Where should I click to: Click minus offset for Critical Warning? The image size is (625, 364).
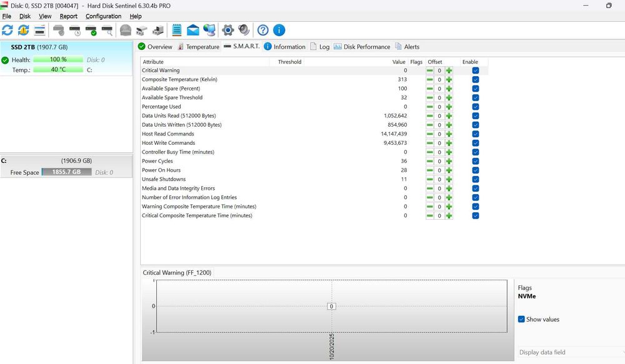point(430,71)
